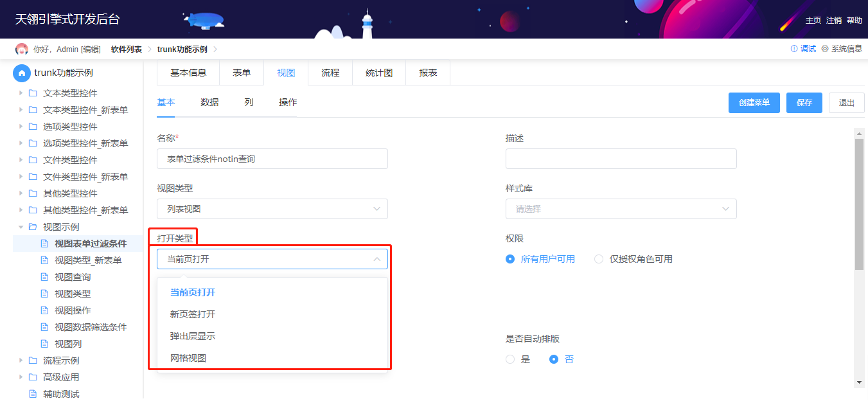Click the 注销 link
868x401 pixels.
tap(834, 20)
